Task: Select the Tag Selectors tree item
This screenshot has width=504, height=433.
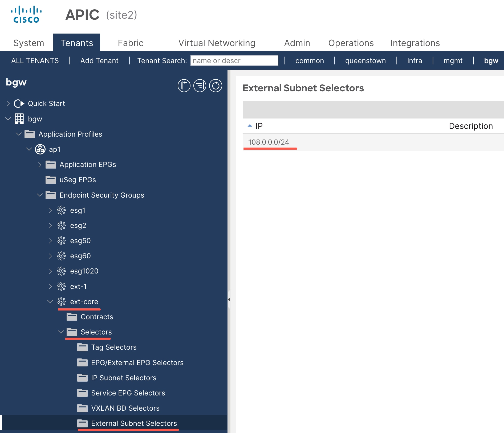Action: pyautogui.click(x=114, y=347)
